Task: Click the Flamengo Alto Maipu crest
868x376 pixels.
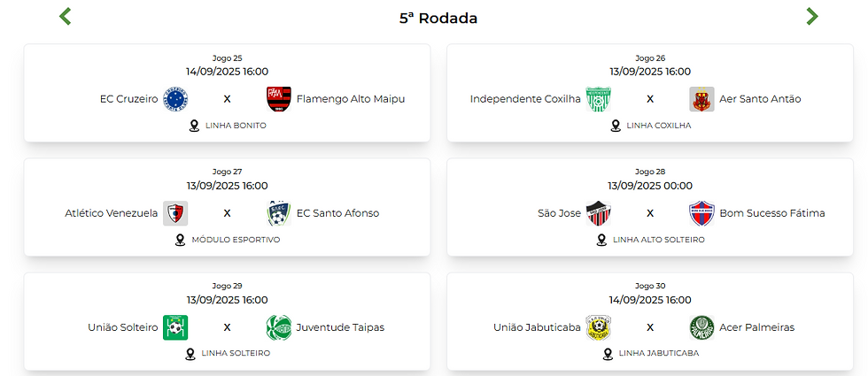Action: click(x=278, y=99)
